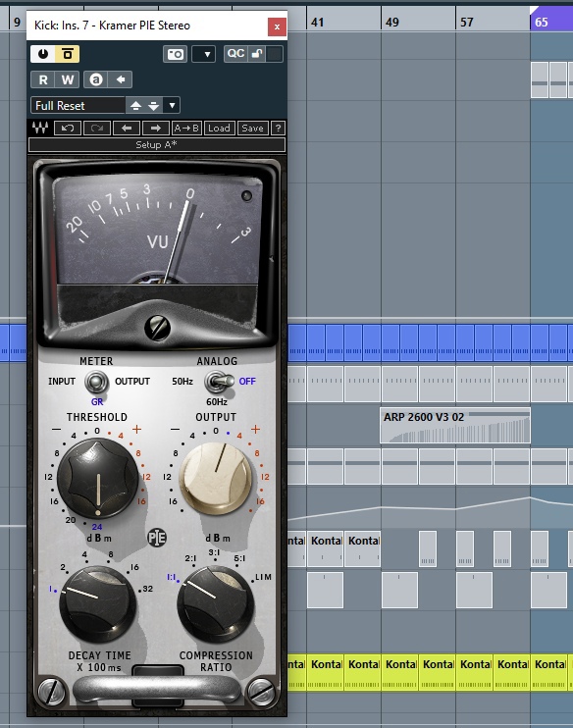
Task: Click the 50Hz analog label
Action: click(182, 382)
